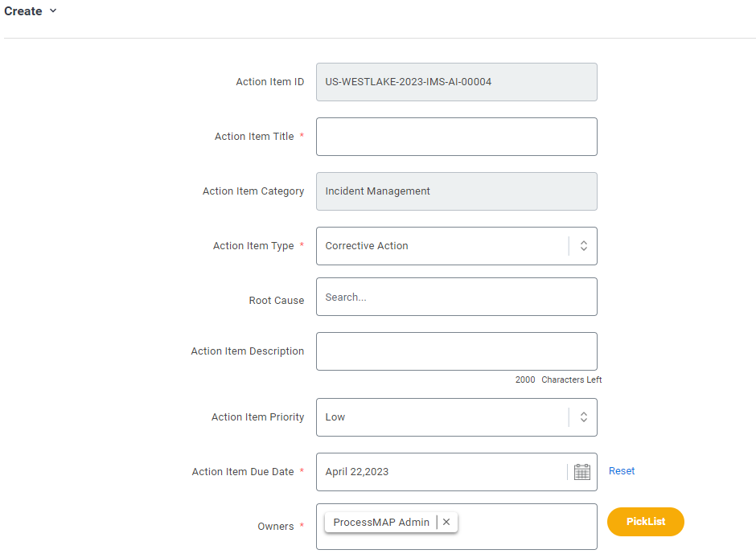Click the PickList button
This screenshot has width=756, height=558.
pos(646,521)
